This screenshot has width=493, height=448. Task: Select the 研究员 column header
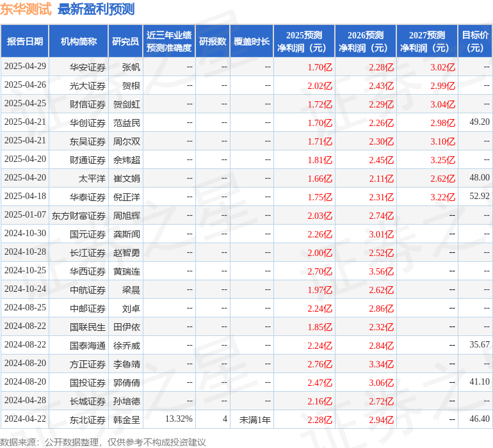pos(125,42)
